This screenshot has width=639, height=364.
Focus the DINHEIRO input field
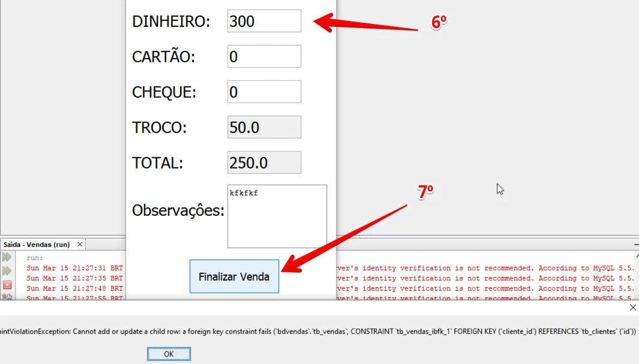coord(264,21)
